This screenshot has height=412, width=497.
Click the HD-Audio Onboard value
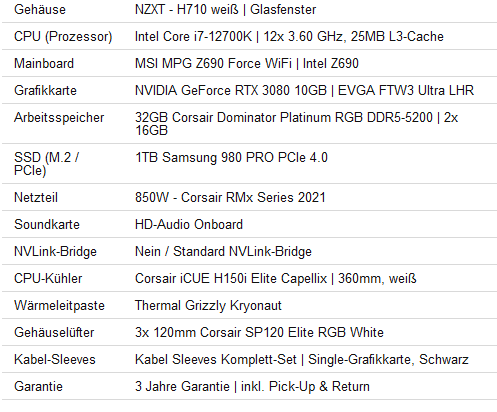coord(189,224)
